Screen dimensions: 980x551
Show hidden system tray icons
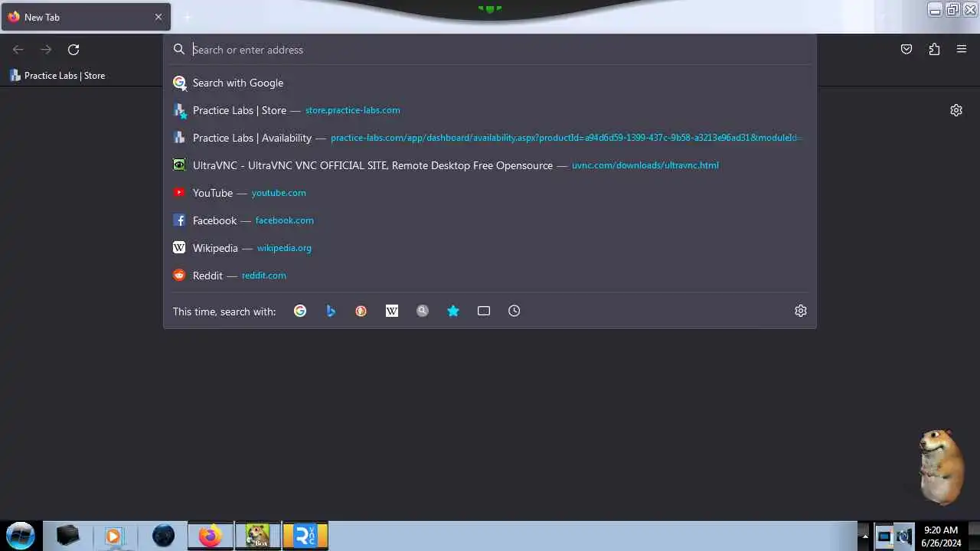click(865, 536)
